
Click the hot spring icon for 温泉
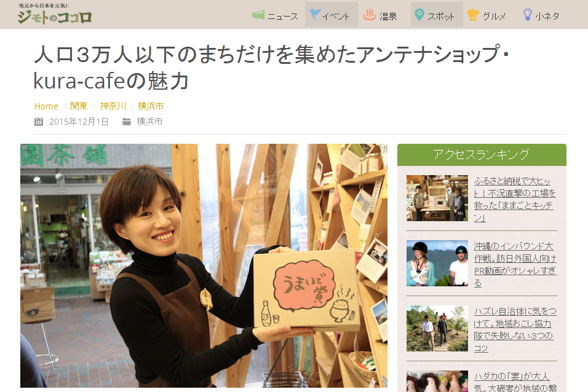(x=370, y=15)
